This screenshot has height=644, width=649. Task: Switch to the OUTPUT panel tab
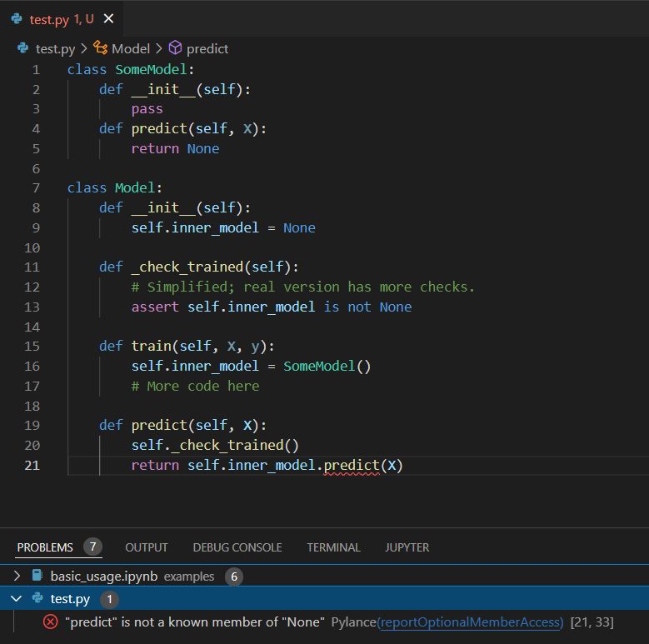click(147, 547)
